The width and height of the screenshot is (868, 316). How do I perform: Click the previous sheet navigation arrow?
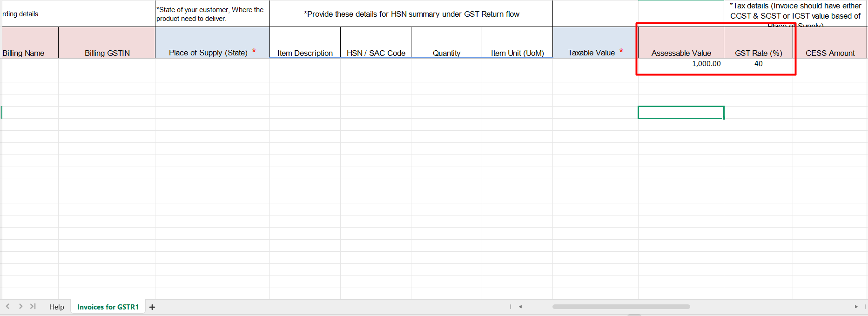coord(8,306)
